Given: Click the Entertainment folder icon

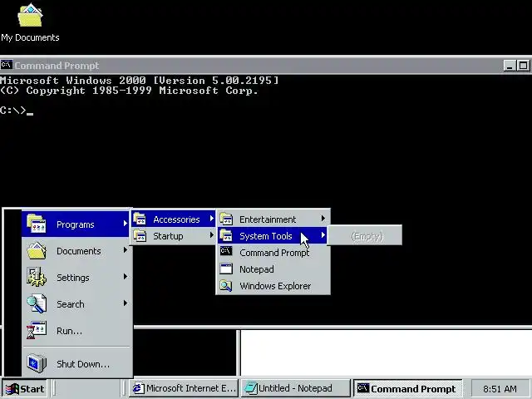Looking at the screenshot, I should [x=226, y=219].
